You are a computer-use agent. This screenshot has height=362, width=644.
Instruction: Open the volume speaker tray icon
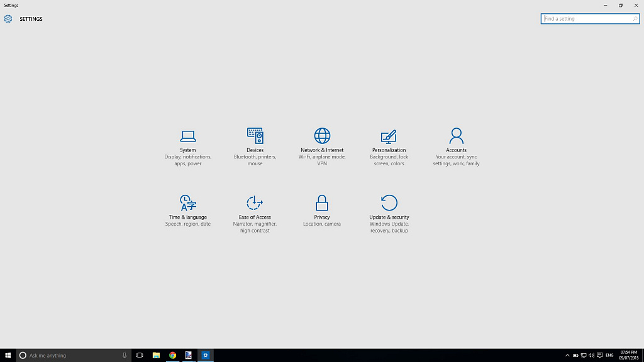click(591, 356)
